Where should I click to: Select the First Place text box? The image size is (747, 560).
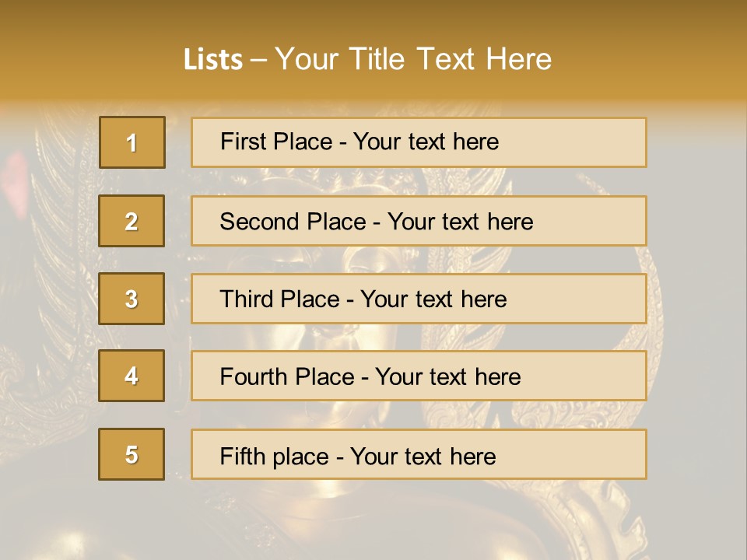click(419, 142)
